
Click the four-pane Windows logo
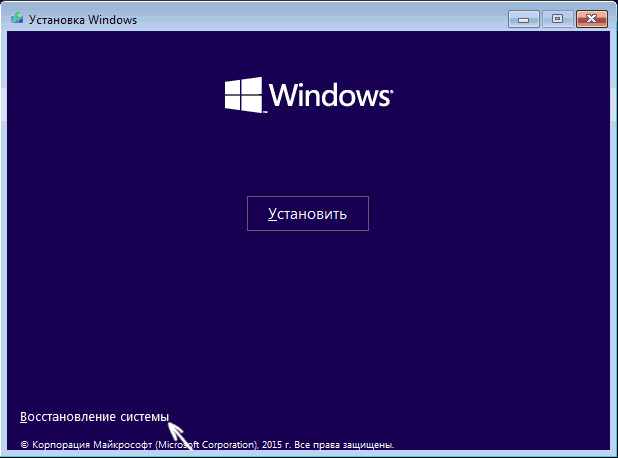[242, 95]
